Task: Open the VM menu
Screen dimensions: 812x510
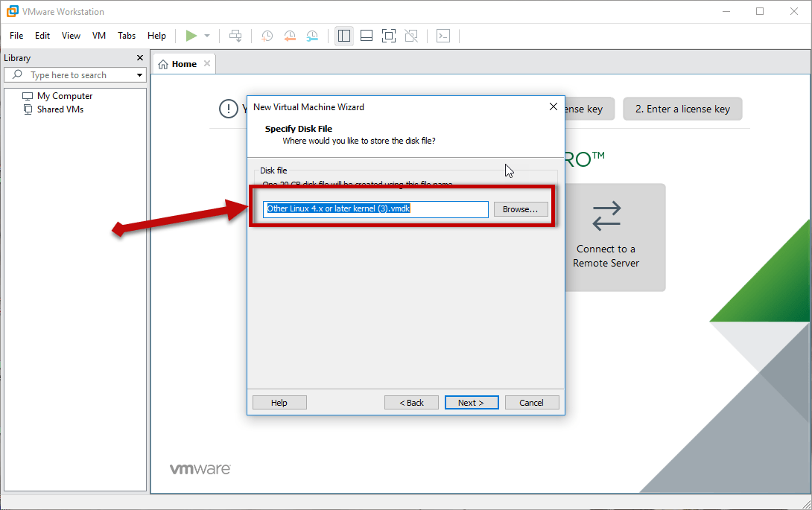Action: coord(99,36)
